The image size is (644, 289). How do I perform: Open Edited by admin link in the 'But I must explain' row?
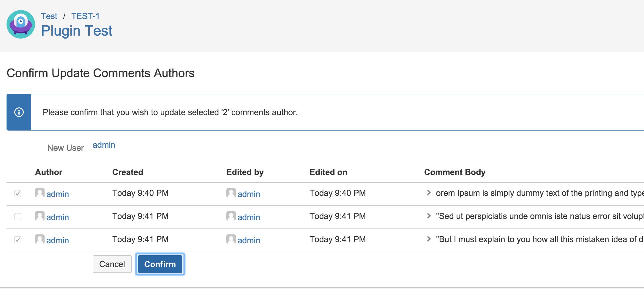click(249, 240)
